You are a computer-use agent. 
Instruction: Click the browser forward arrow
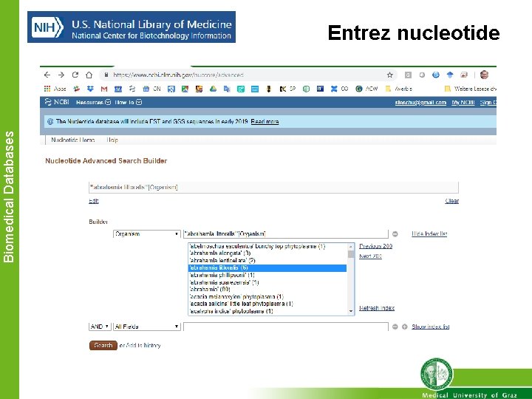click(x=61, y=75)
